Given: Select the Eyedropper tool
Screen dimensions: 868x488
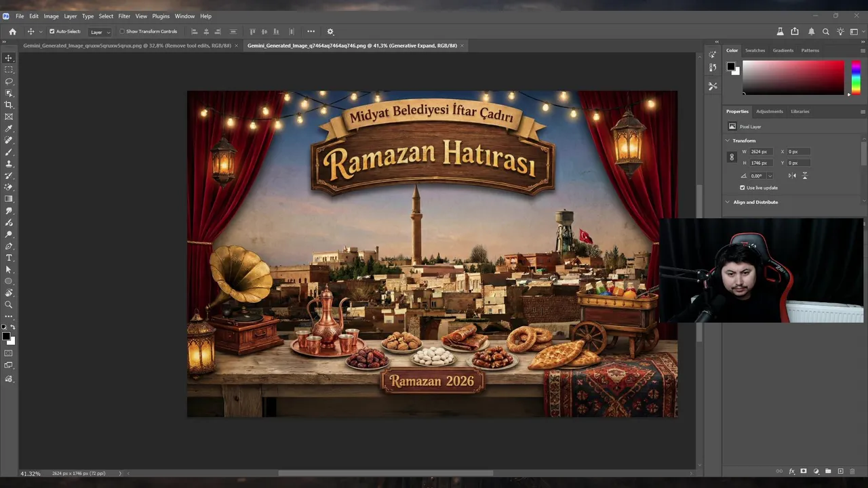Looking at the screenshot, I should 9,128.
